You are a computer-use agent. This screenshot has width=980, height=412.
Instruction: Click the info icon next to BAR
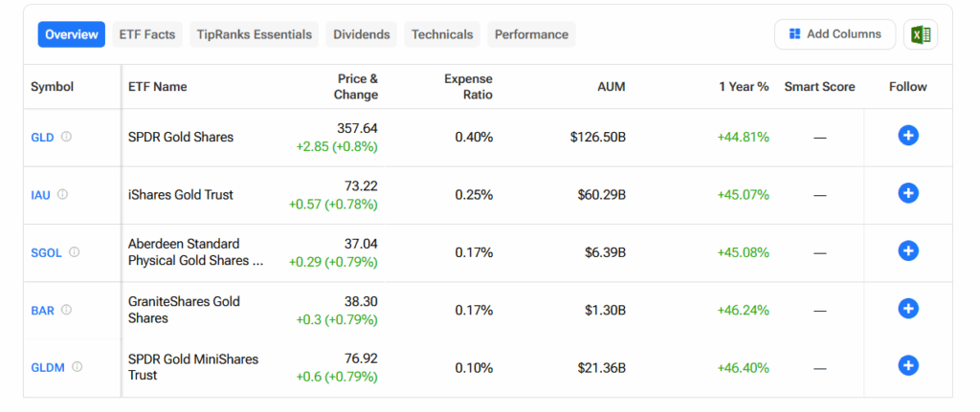click(x=66, y=310)
